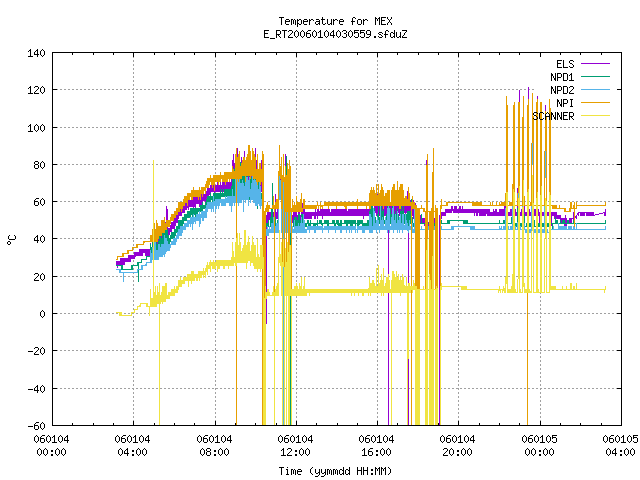Click the y-axis tick label -60
The width and height of the screenshot is (640, 480).
coord(36,426)
